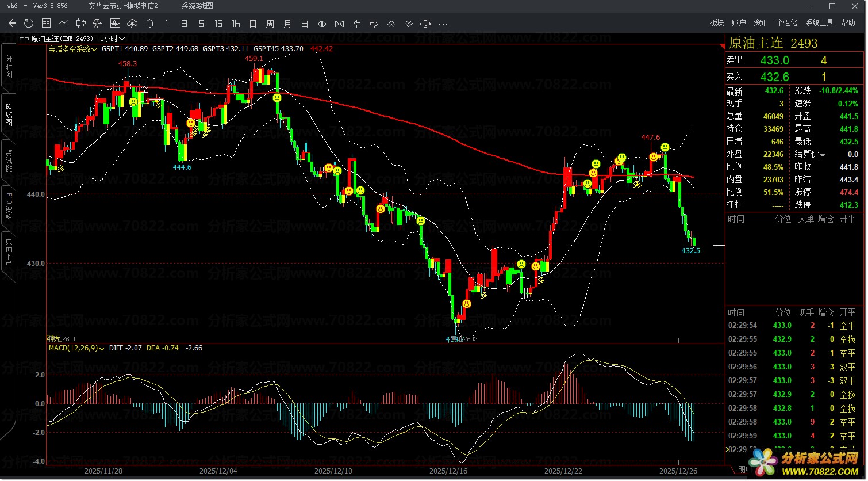The height and width of the screenshot is (481, 868).
Task: Switch chart to 1h period
Action: [x=236, y=24]
